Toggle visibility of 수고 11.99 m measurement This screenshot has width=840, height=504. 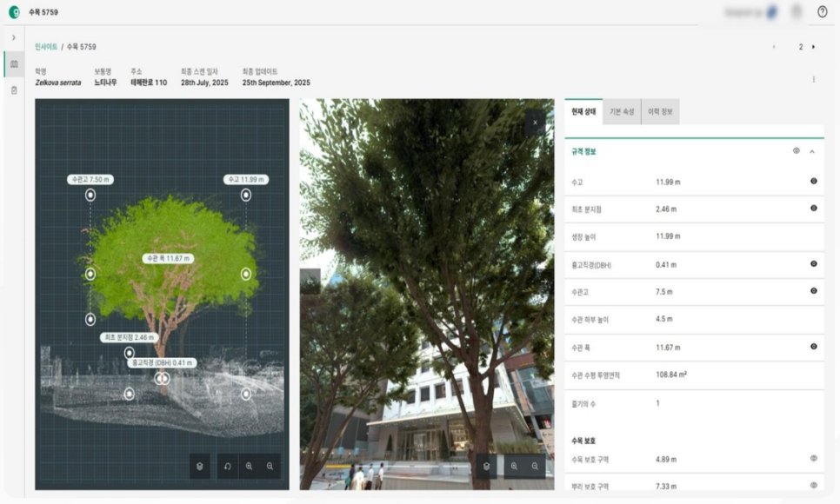tap(814, 181)
